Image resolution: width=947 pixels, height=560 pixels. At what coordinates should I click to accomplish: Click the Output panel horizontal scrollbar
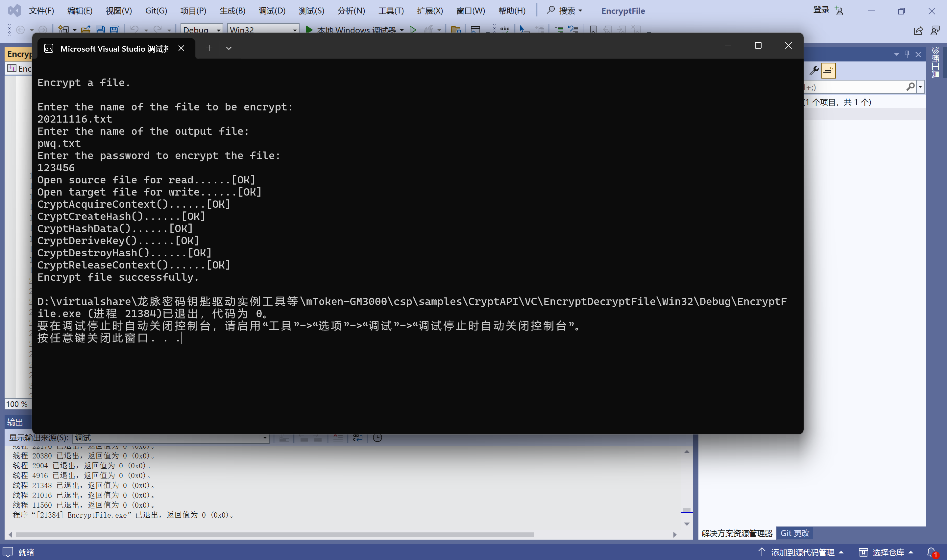tap(274, 534)
